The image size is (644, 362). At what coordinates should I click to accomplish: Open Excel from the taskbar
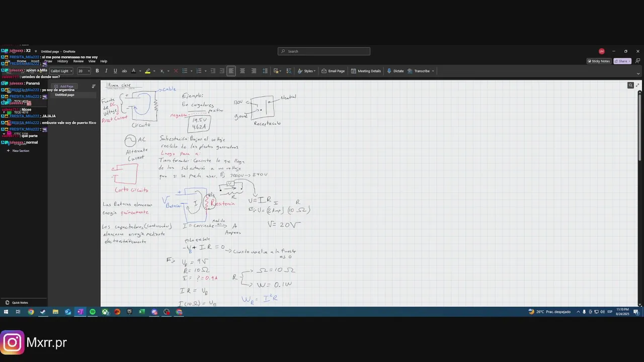pos(142,312)
